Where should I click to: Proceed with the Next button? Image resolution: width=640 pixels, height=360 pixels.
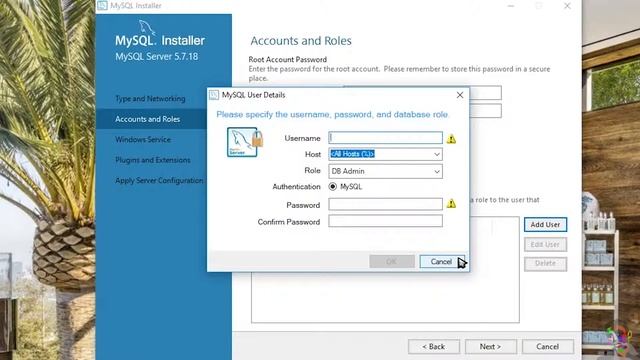point(491,347)
